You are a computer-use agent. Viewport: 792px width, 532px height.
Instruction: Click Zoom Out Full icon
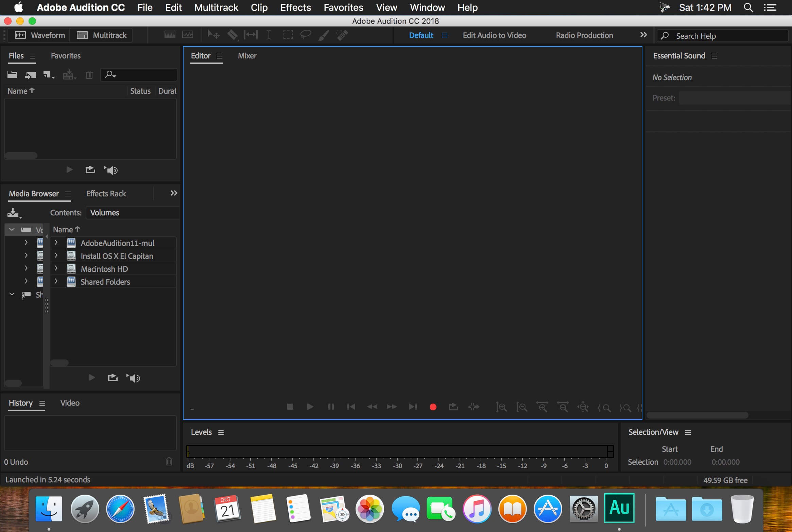[x=583, y=407]
